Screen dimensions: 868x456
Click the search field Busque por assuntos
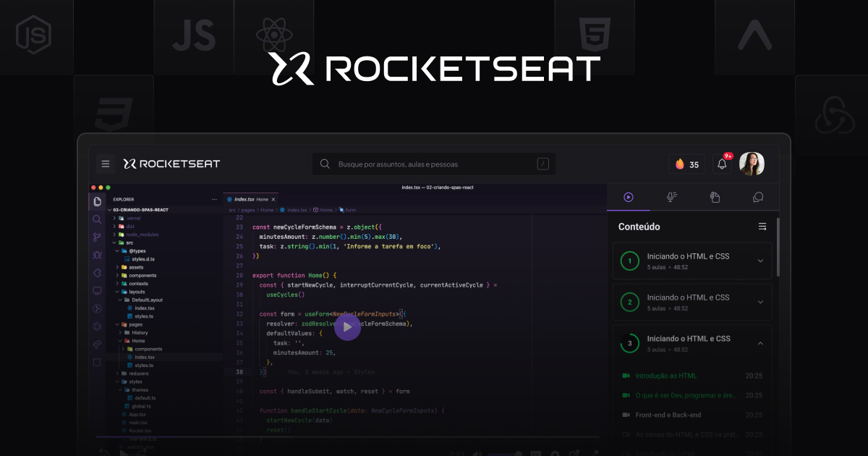pyautogui.click(x=434, y=164)
